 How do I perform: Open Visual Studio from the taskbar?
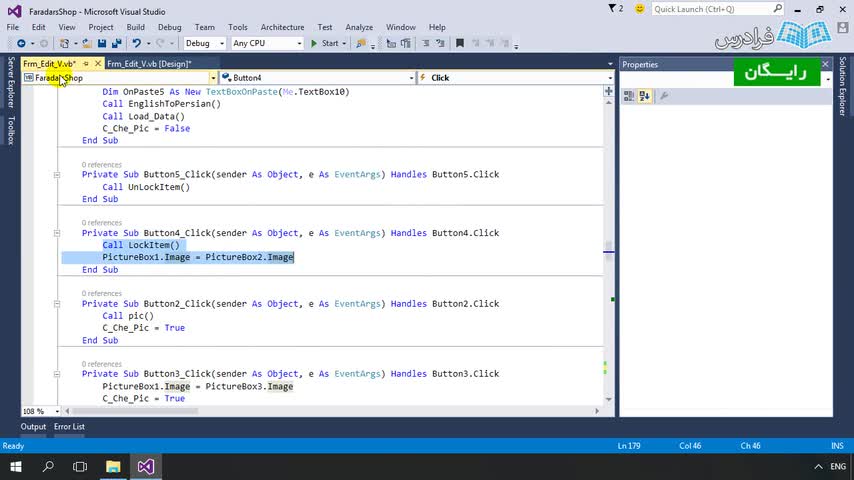tap(146, 467)
